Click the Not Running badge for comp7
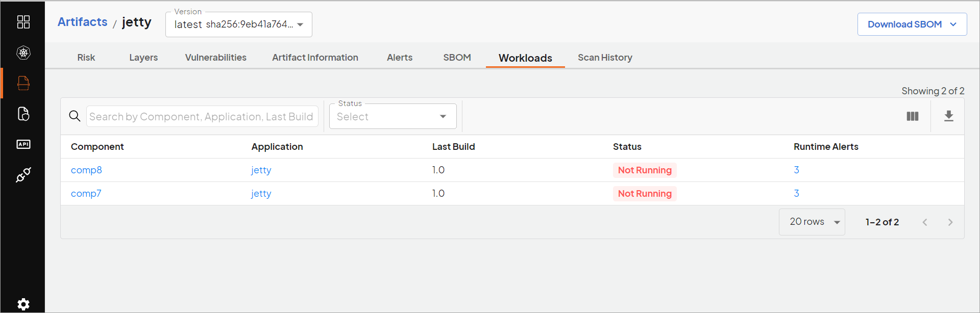 645,194
